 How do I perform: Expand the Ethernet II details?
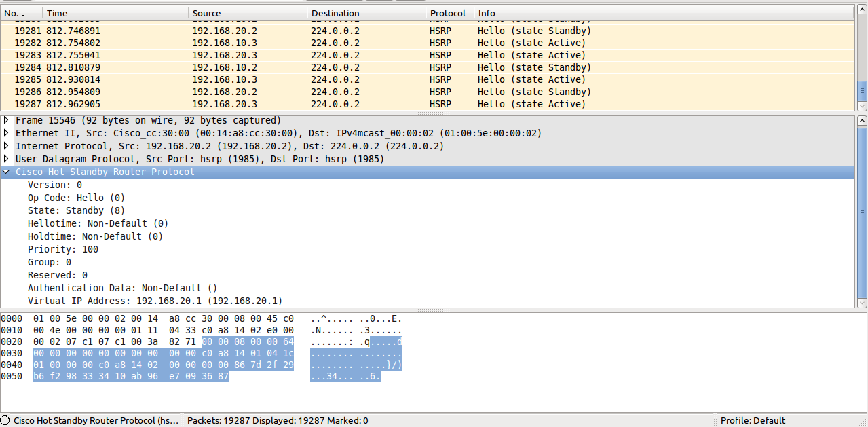click(x=6, y=133)
